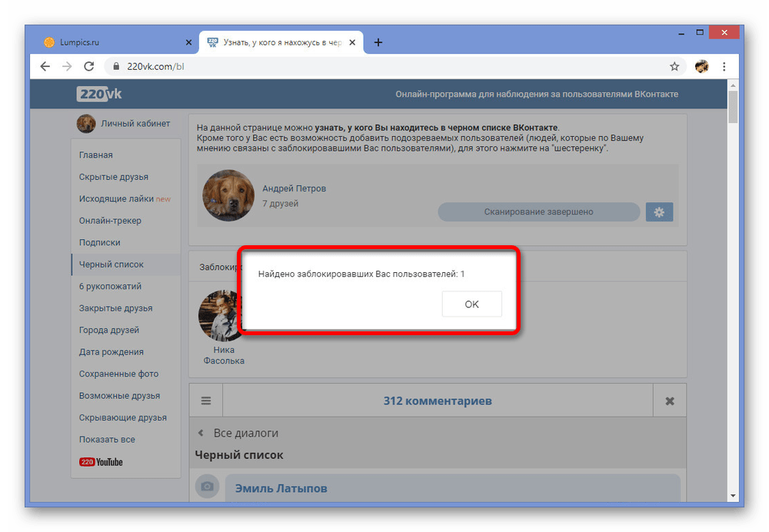This screenshot has height=532, width=769.
Task: Close the Lumpics.ru tab
Action: point(189,42)
